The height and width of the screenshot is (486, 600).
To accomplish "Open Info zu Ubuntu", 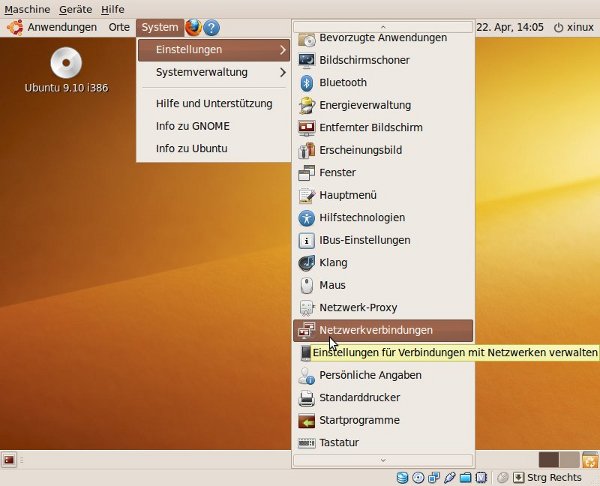I will 191,148.
